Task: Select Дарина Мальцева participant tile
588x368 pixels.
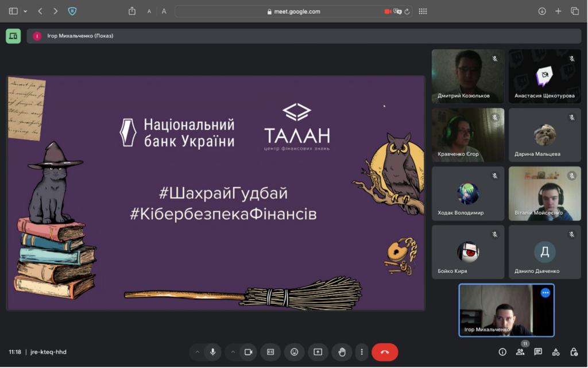Action: [545, 135]
